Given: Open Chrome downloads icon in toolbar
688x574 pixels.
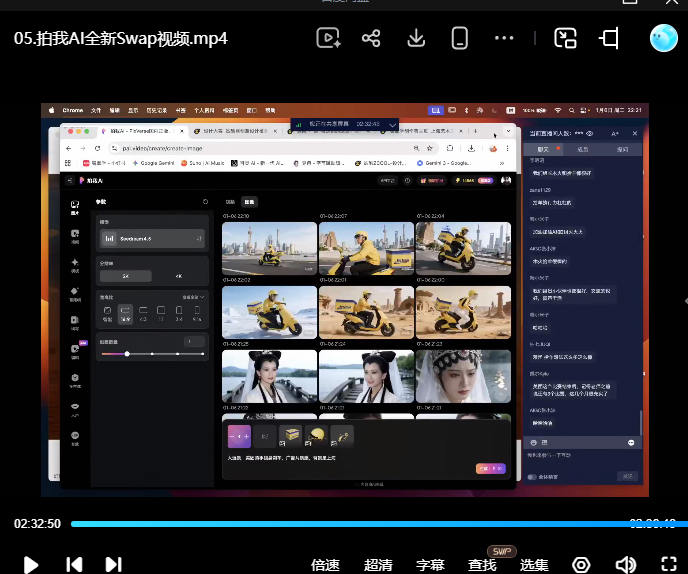Looking at the screenshot, I should pos(471,148).
